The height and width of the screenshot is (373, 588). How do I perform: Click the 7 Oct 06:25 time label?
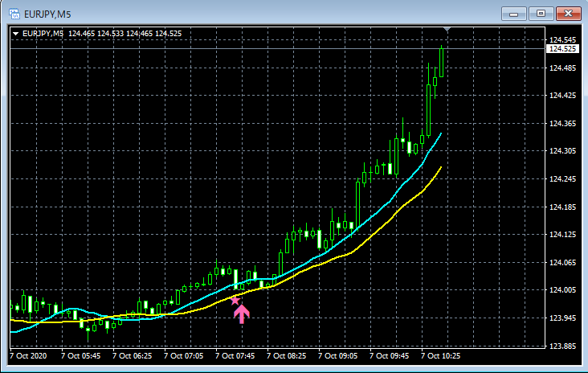(132, 356)
